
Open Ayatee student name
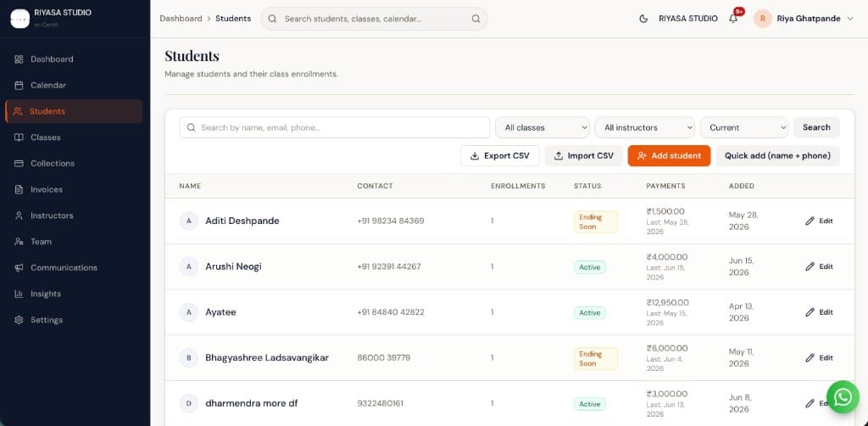point(220,312)
